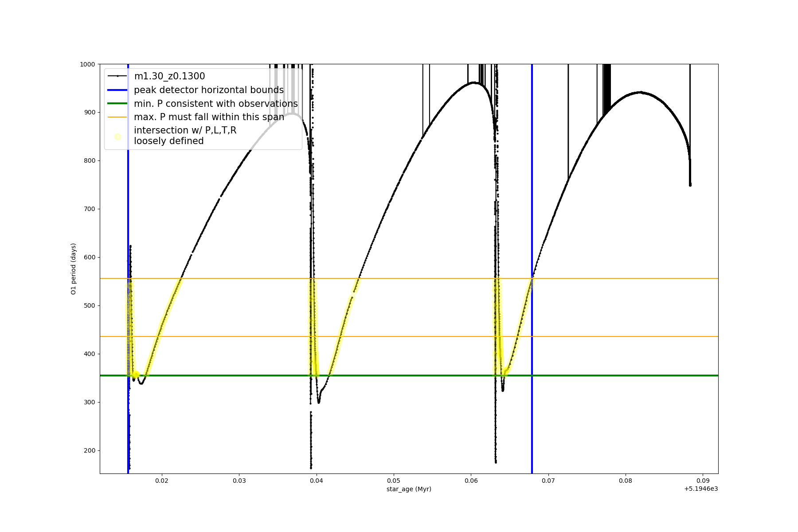
Task: Click the 'star_age (Myr)' x-axis label
Action: 409,489
